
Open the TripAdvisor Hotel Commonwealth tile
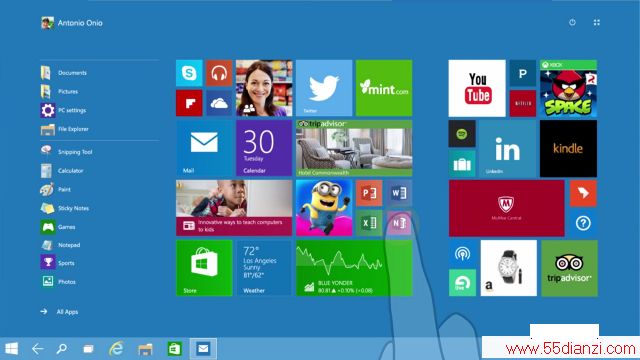click(354, 148)
